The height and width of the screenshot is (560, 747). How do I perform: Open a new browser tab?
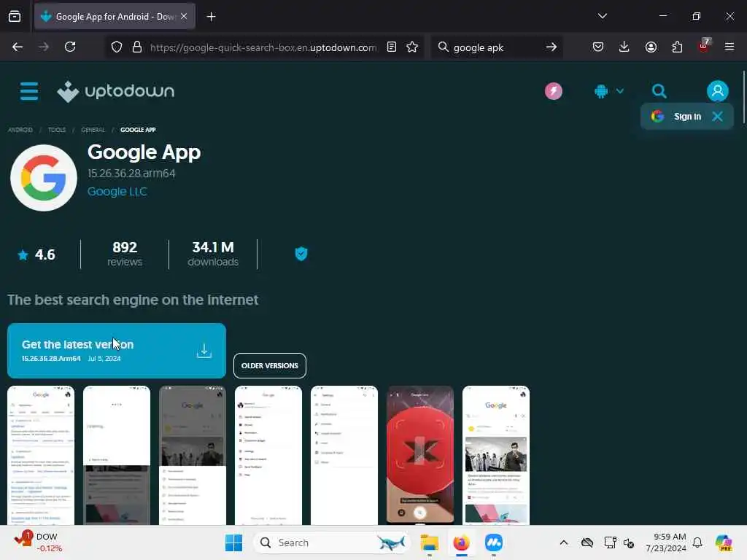211,17
